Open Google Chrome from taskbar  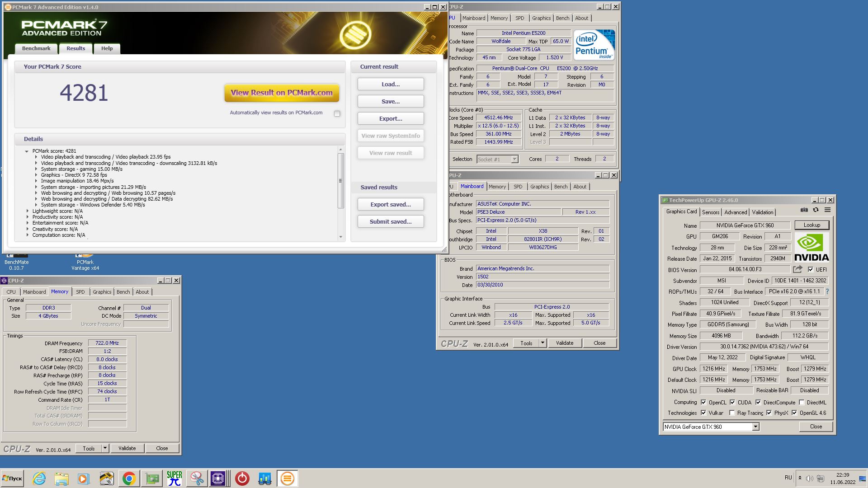tap(129, 479)
